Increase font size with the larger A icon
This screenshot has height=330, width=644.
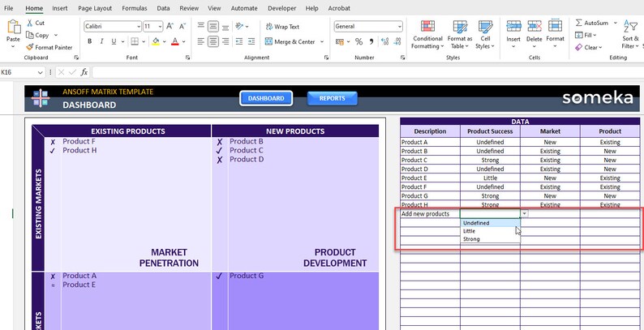pos(170,26)
